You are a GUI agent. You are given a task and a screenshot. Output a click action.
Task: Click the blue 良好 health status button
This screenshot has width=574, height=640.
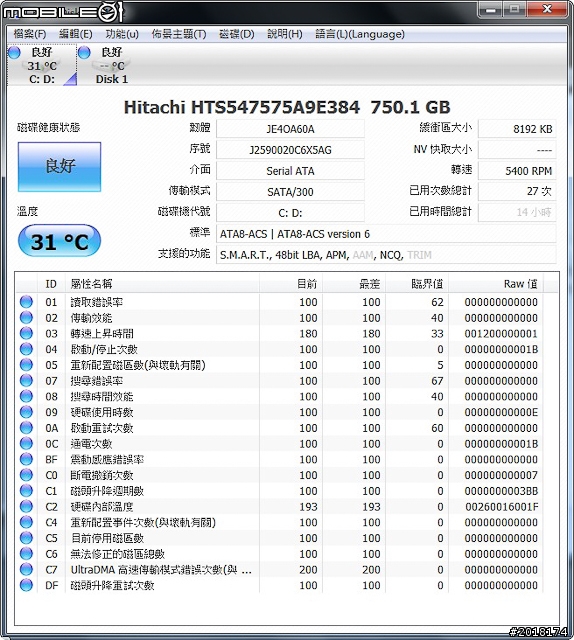click(59, 167)
